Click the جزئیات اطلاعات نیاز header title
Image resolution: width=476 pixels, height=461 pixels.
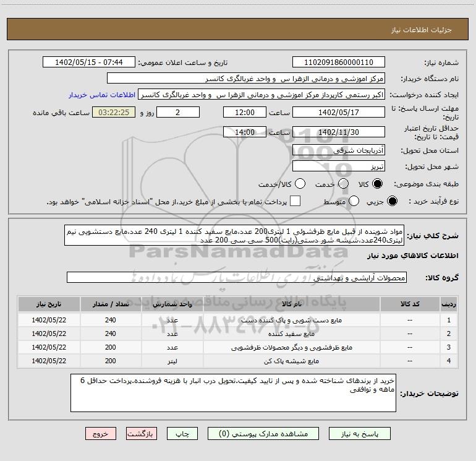coord(422,30)
